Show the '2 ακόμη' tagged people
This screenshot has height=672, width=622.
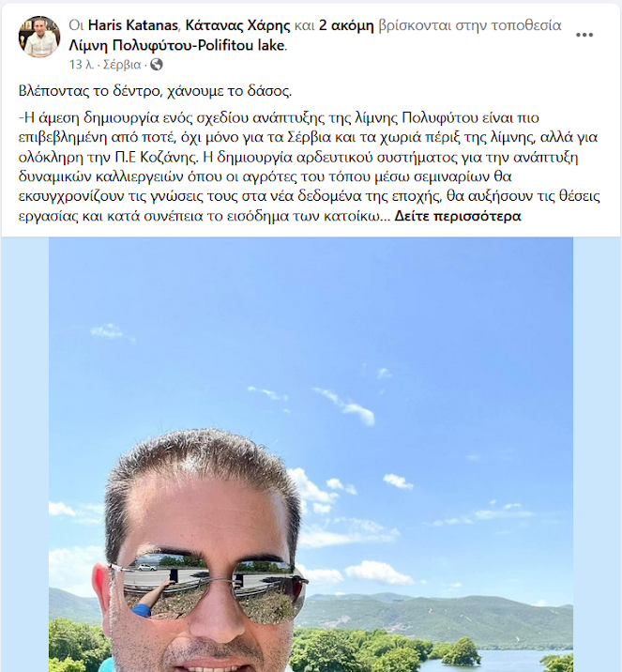pos(346,25)
